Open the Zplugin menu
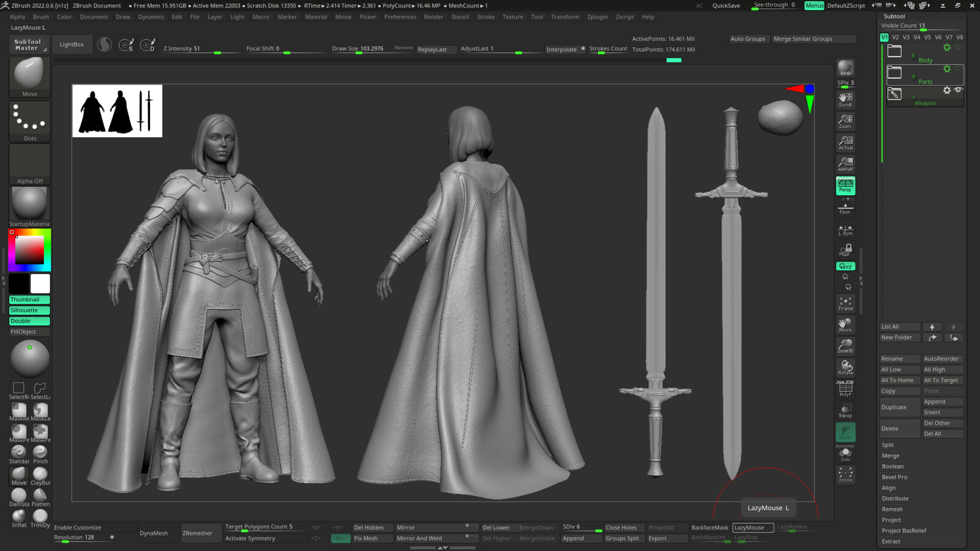The width and height of the screenshot is (980, 551). (597, 17)
